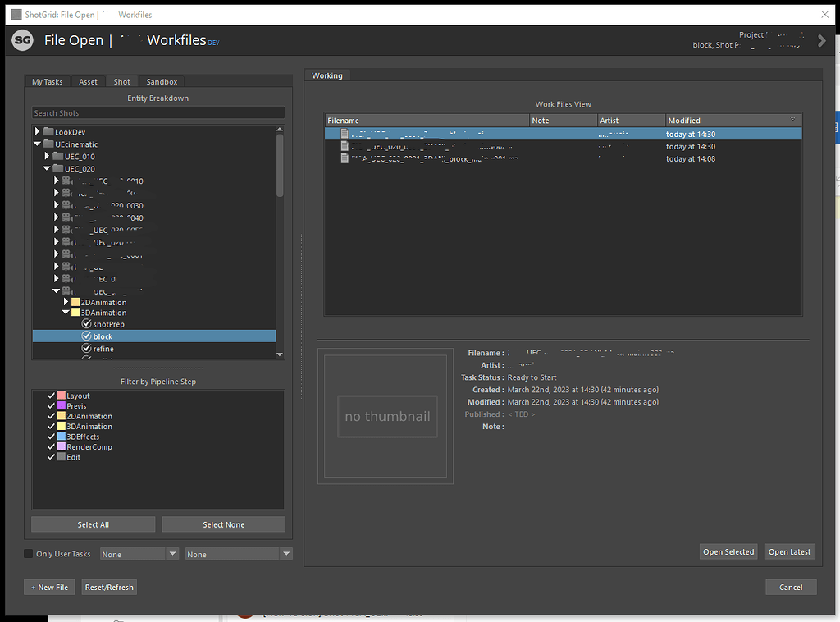Screen dimensions: 840x622
Task: Click the file icon of the third work file
Action: pos(344,158)
